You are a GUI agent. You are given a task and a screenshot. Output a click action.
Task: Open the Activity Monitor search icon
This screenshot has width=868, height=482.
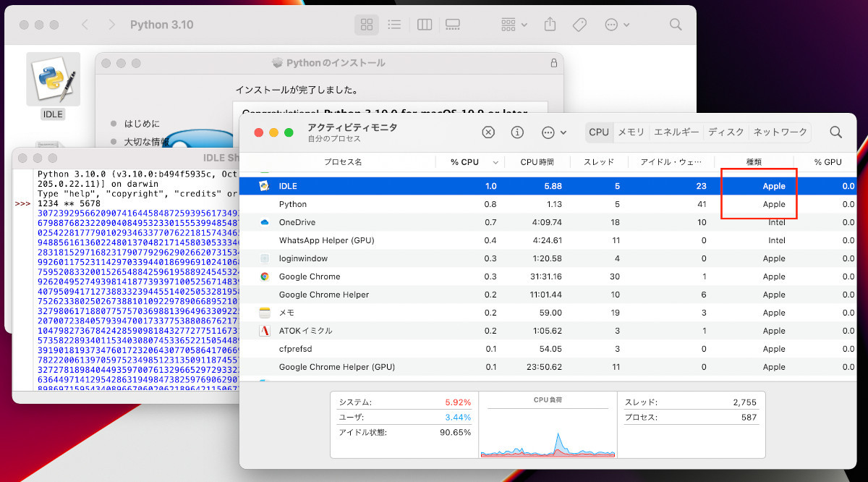coord(835,132)
